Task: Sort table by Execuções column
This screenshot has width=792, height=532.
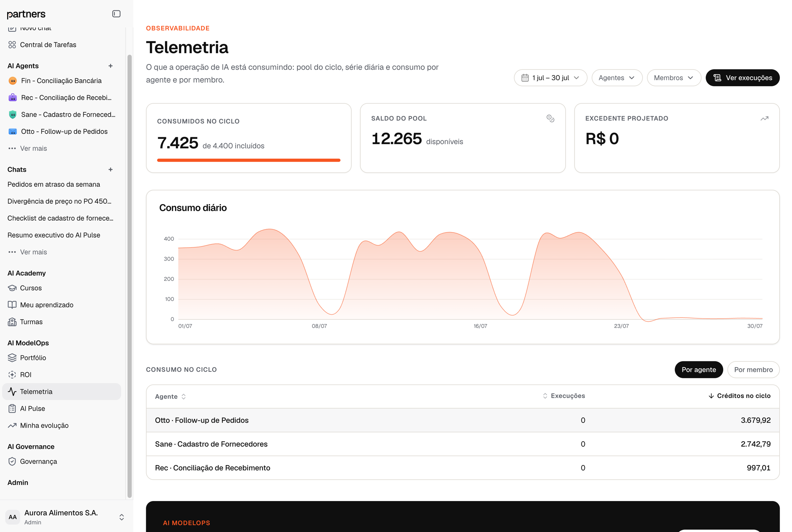Action: (x=564, y=396)
